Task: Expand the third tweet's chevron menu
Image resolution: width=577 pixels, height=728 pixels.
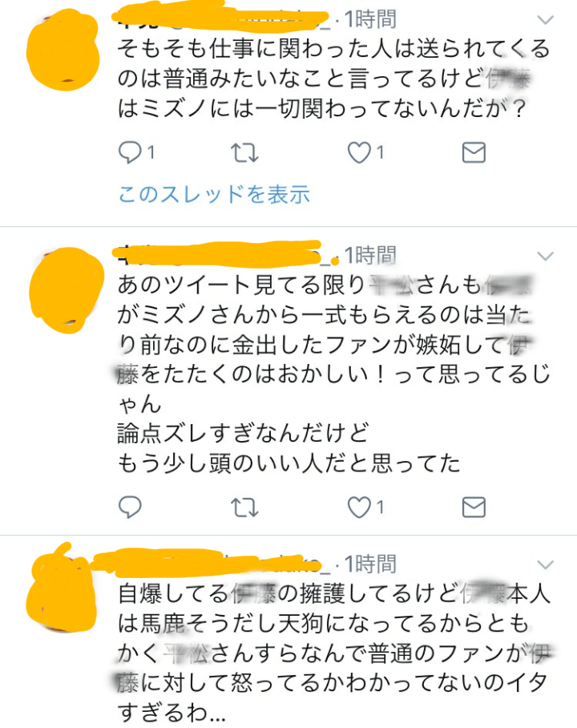Action: click(x=546, y=564)
